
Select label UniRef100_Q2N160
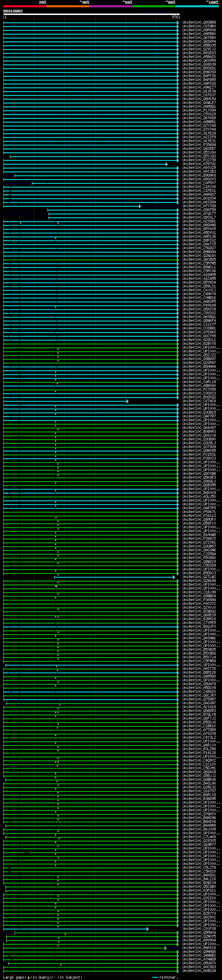[199, 256]
